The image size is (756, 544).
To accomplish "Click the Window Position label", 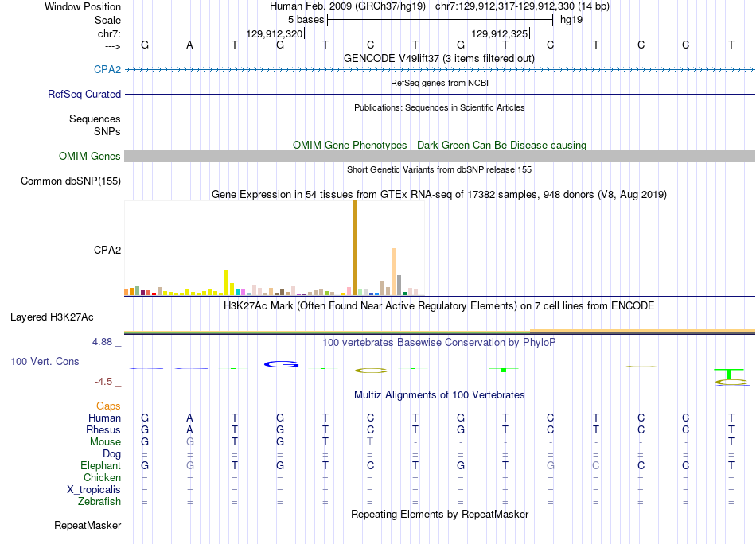I will [x=83, y=6].
